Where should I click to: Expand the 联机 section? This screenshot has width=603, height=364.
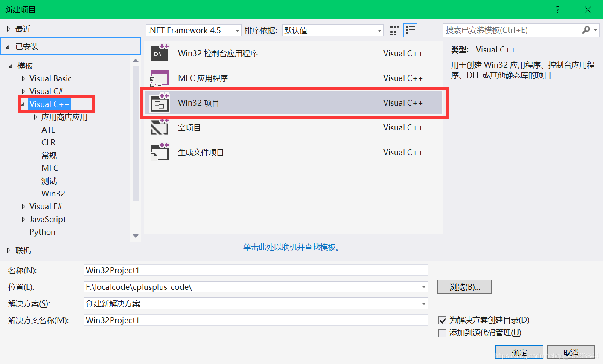[x=9, y=250]
